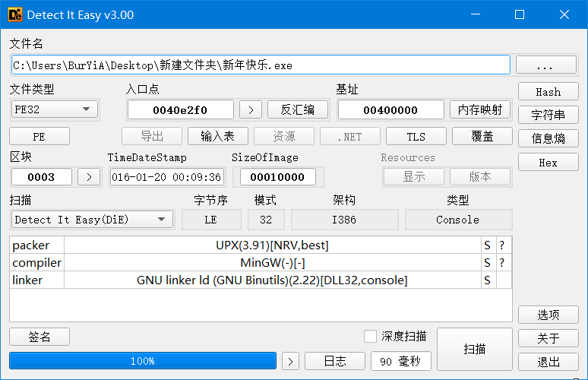Maximize the Detect It Easy window
Image resolution: width=588 pixels, height=380 pixels.
520,14
